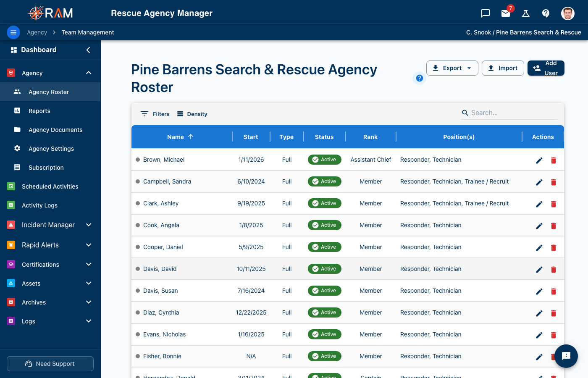Click Assistant Chief rank cell
The width and height of the screenshot is (588, 378).
click(371, 160)
